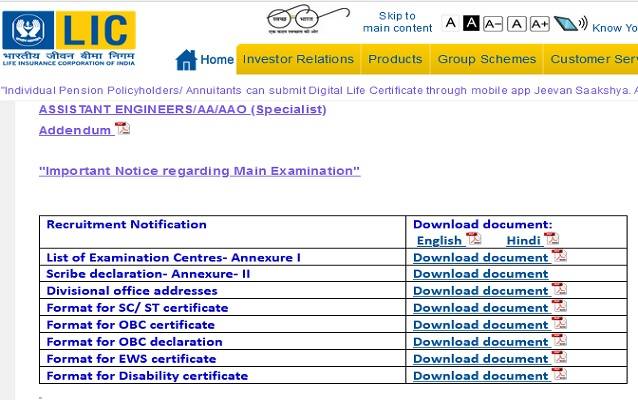
Task: Download document for SC/ST certificate format
Action: click(481, 308)
